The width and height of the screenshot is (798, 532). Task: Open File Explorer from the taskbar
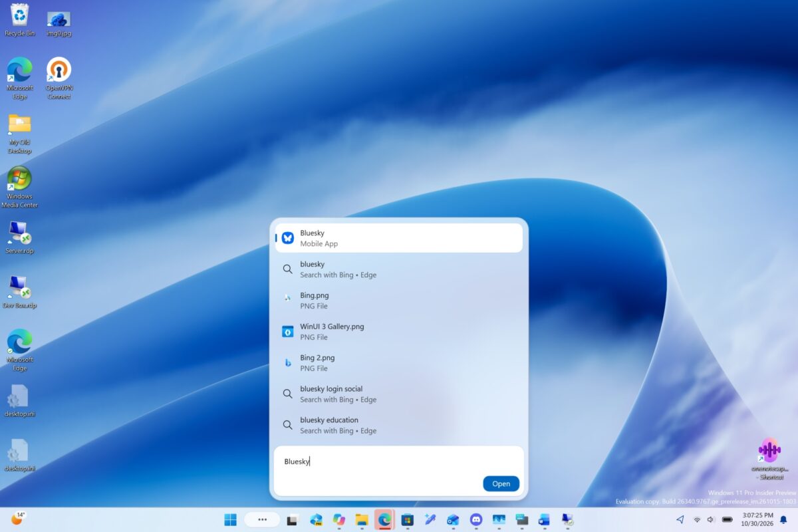coord(362,519)
